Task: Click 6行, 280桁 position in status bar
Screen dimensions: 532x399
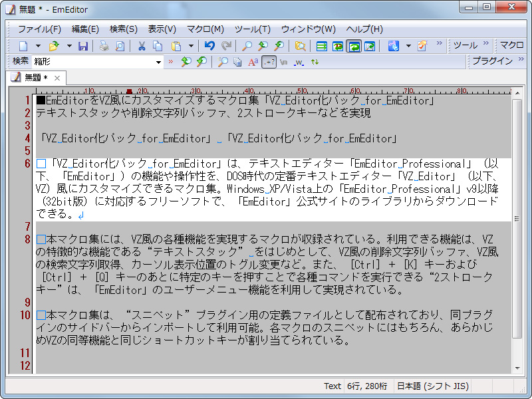Action: click(x=367, y=386)
